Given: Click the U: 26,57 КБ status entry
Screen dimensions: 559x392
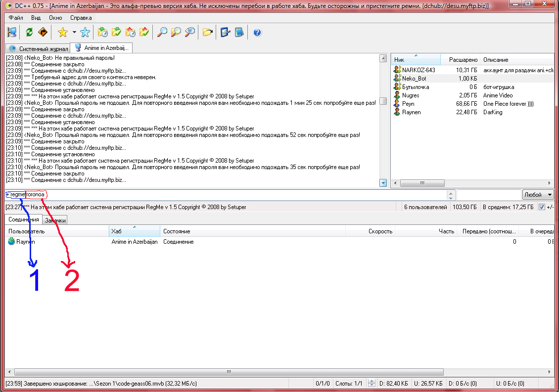Looking at the screenshot, I should pos(428,384).
